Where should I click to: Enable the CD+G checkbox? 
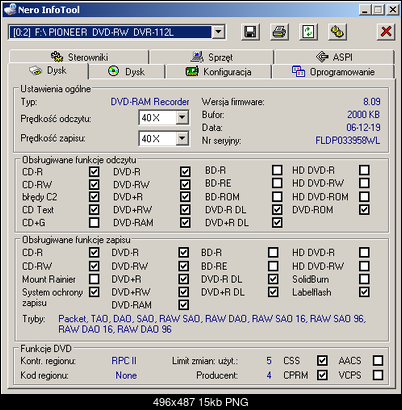click(x=94, y=222)
